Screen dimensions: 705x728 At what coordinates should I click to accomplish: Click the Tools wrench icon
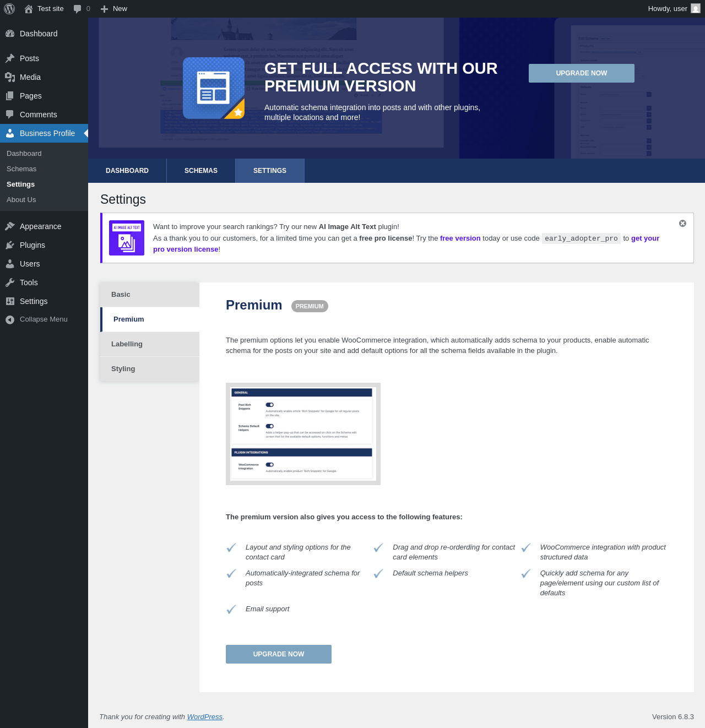tap(10, 282)
